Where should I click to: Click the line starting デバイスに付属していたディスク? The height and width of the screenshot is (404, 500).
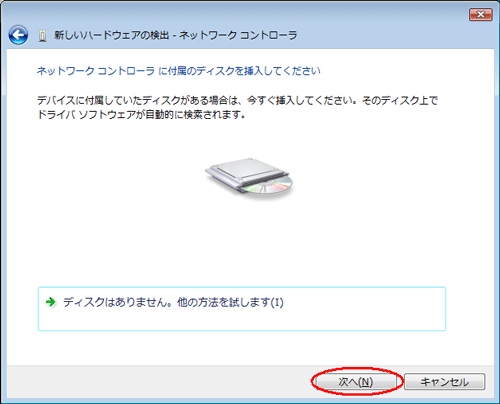coord(237,101)
